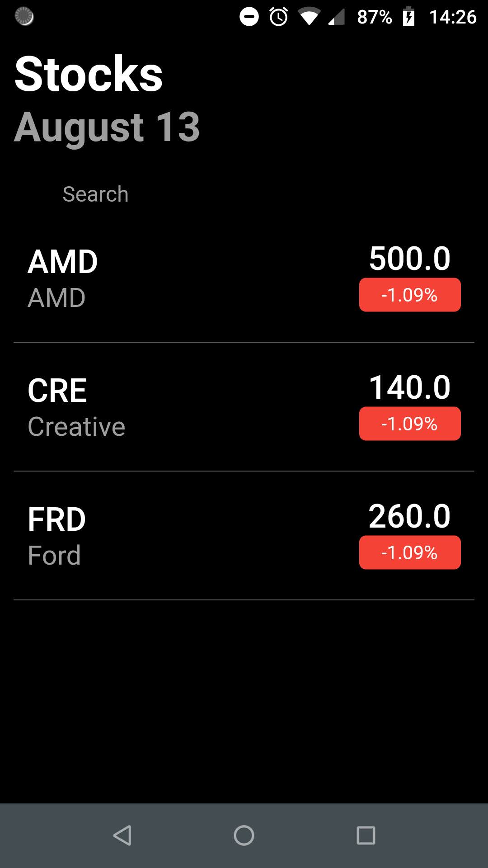This screenshot has width=488, height=868.
Task: Tap the Stocks title heading
Action: (x=89, y=74)
